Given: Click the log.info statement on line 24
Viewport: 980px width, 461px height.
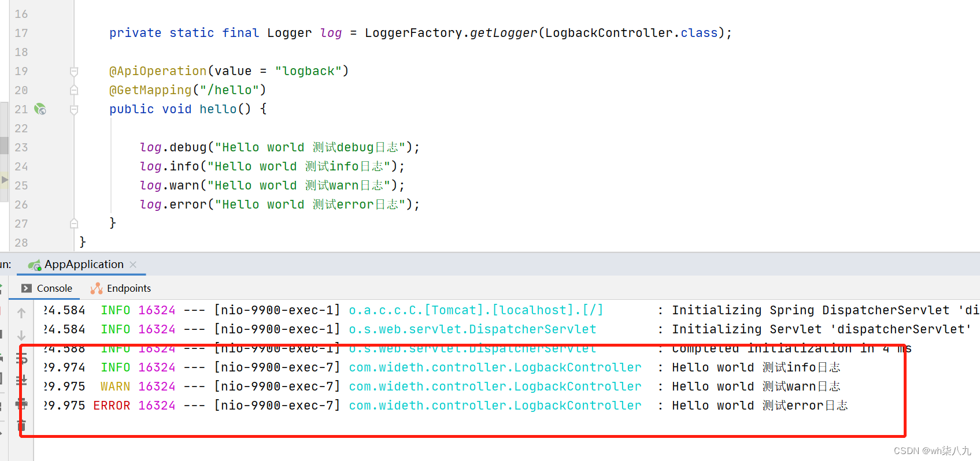Looking at the screenshot, I should (x=272, y=166).
